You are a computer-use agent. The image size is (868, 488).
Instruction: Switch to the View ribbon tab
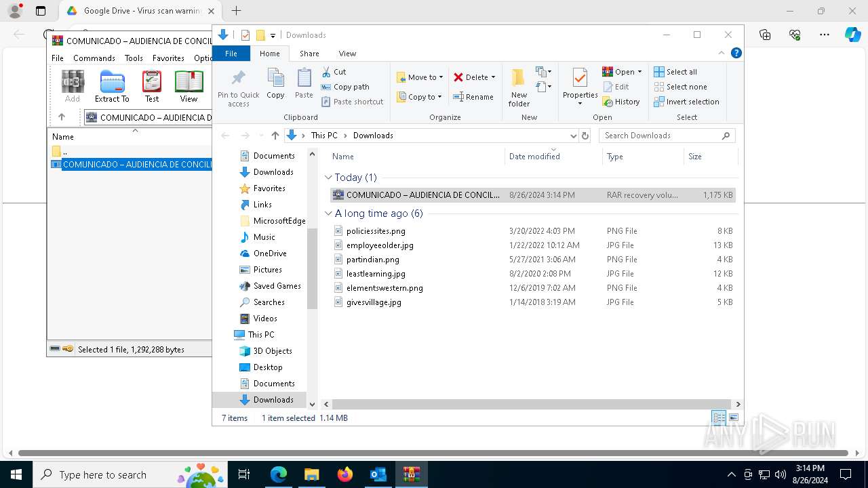click(347, 54)
